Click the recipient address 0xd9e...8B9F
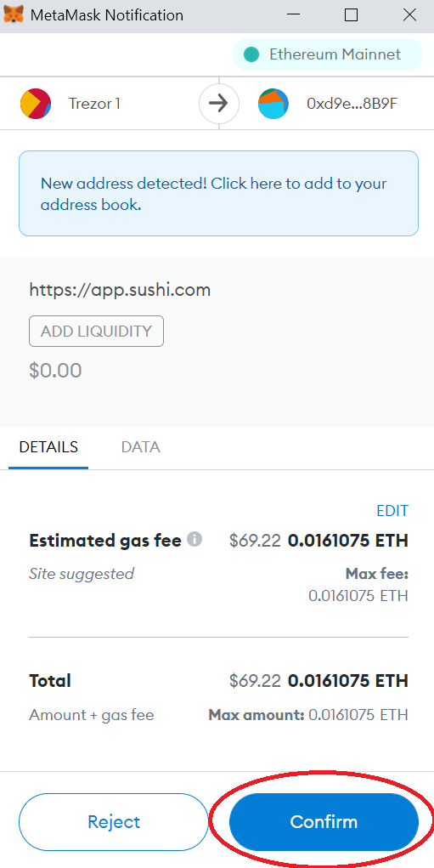 coord(352,104)
